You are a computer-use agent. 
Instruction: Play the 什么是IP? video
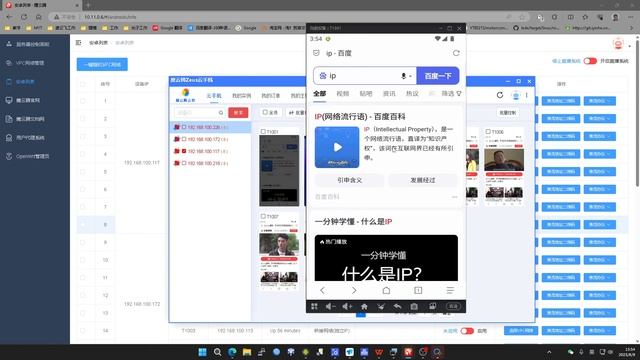click(386, 258)
